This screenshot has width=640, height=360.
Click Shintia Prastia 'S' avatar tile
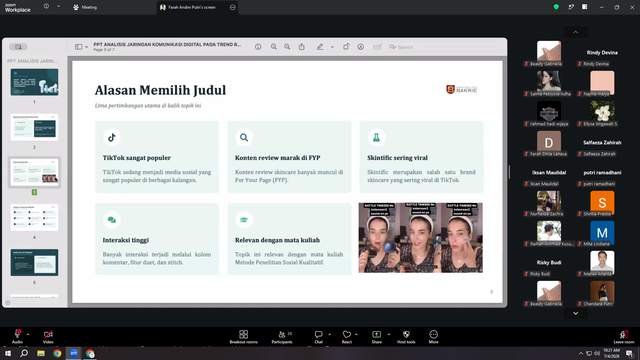602,203
